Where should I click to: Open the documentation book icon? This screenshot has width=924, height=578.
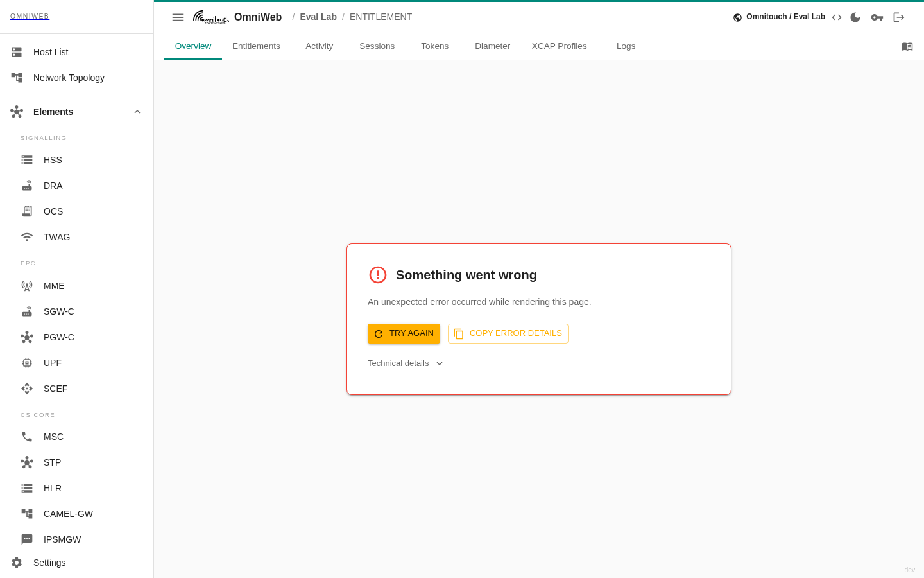(x=907, y=46)
